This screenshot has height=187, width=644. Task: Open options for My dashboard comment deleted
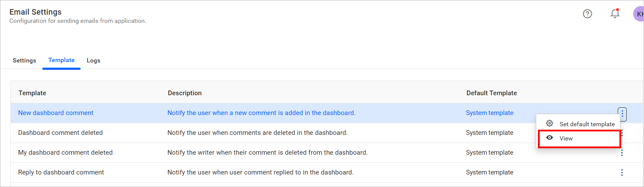pos(622,153)
